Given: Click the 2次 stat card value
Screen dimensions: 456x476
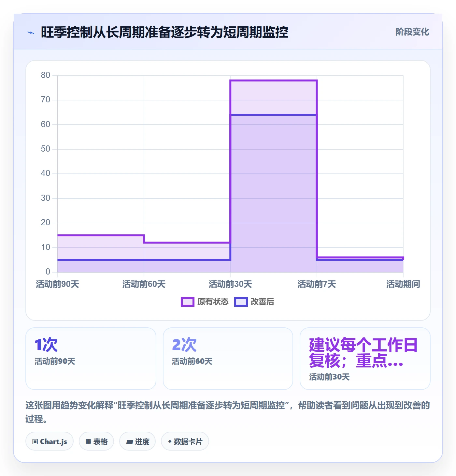Looking at the screenshot, I should [x=184, y=345].
